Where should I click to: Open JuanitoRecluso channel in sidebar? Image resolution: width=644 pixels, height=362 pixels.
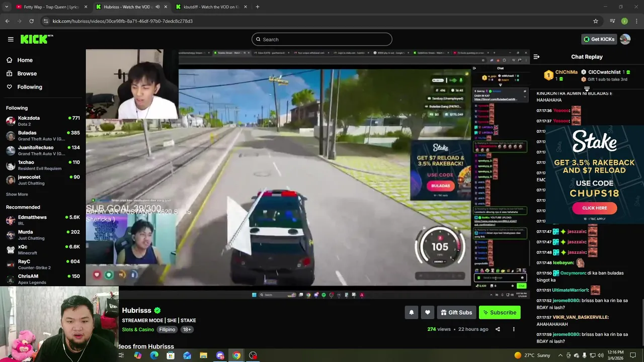point(43,150)
